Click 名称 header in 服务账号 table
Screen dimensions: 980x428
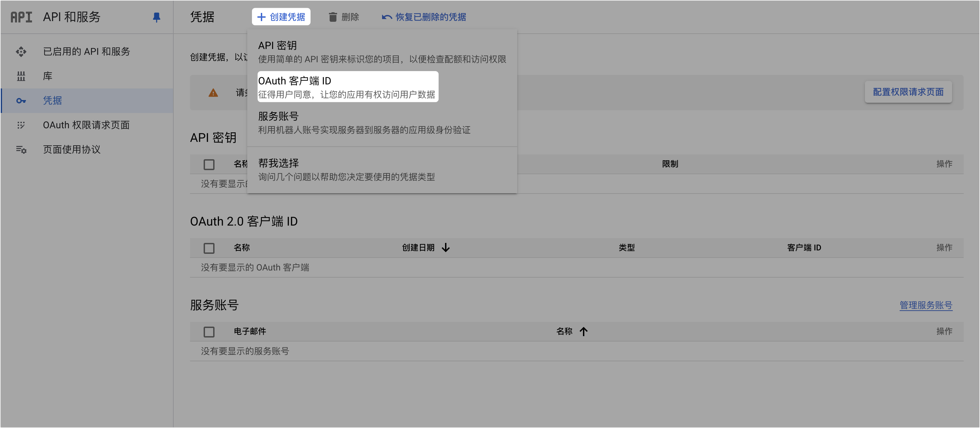click(564, 331)
